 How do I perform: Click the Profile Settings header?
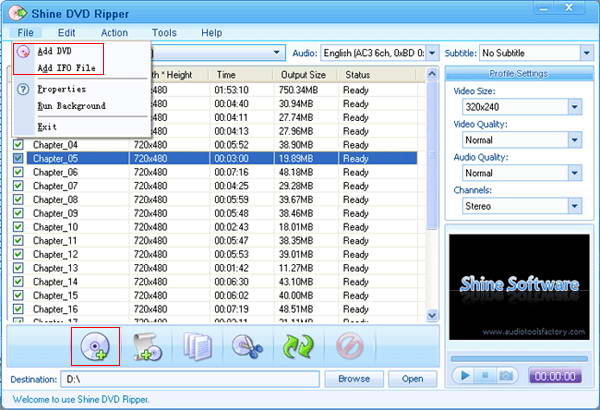(x=519, y=73)
